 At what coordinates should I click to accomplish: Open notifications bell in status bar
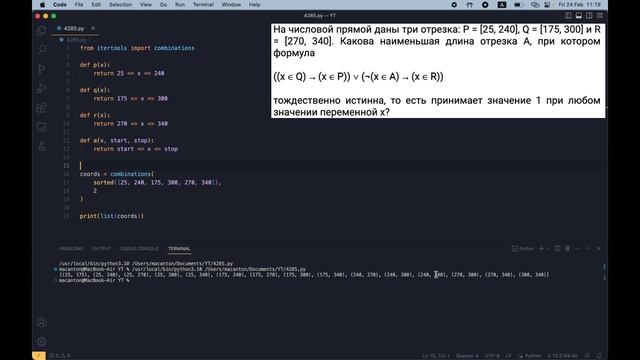pos(599,356)
